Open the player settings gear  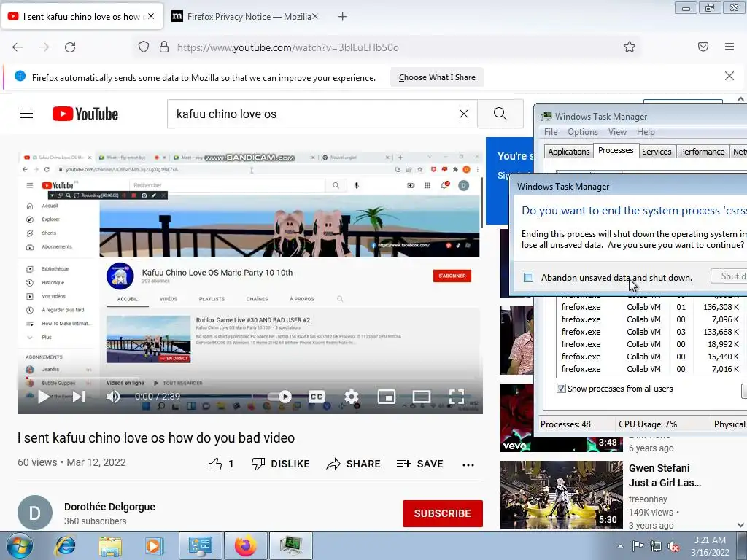point(352,396)
